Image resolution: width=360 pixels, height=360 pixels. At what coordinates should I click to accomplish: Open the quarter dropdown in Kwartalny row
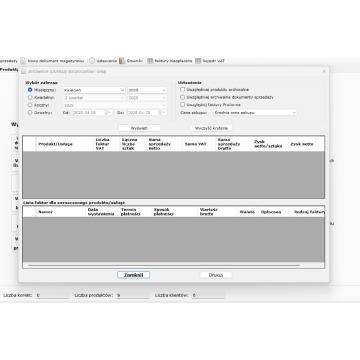[94, 98]
